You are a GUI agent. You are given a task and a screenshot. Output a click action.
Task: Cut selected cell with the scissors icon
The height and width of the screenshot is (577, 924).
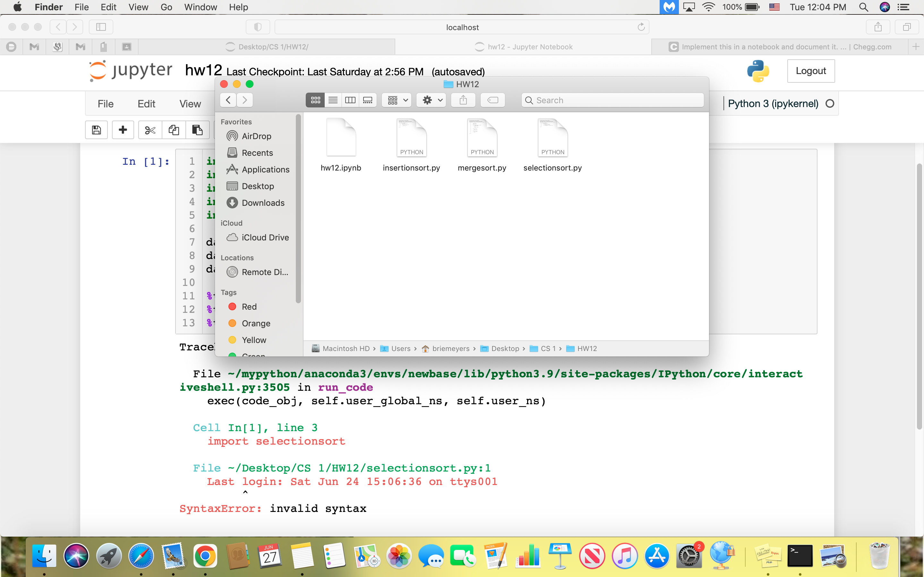150,130
